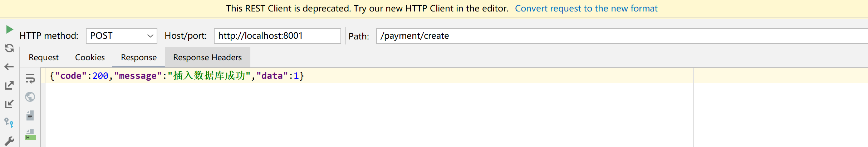
Task: Open the authorization keys icon
Action: point(9,123)
